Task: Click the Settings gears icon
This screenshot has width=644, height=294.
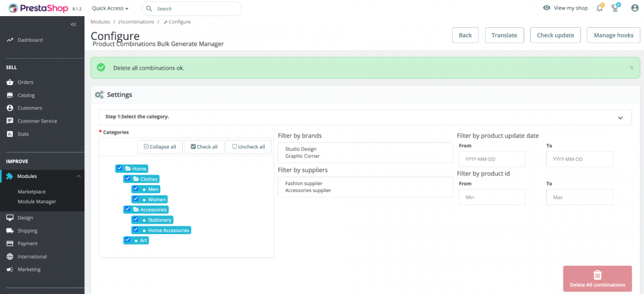Action: pos(99,95)
